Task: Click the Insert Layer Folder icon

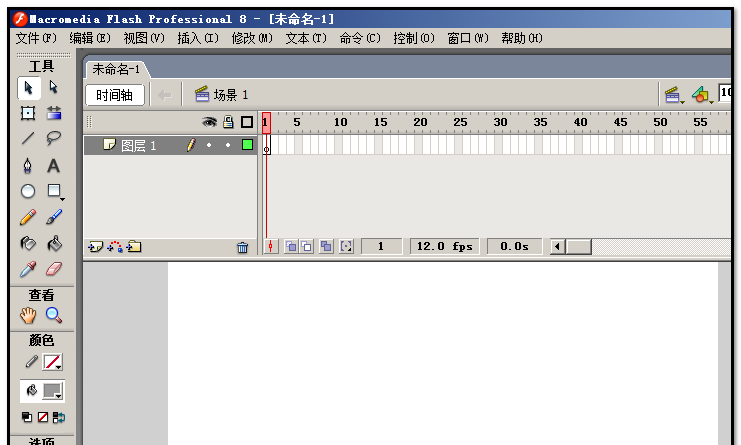Action: (134, 247)
